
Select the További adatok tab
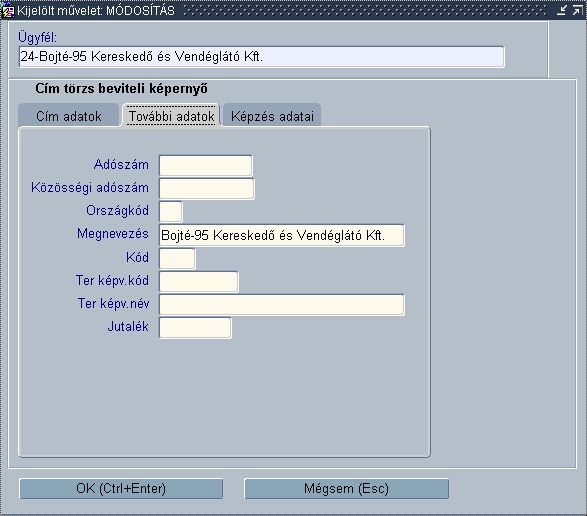[x=171, y=116]
